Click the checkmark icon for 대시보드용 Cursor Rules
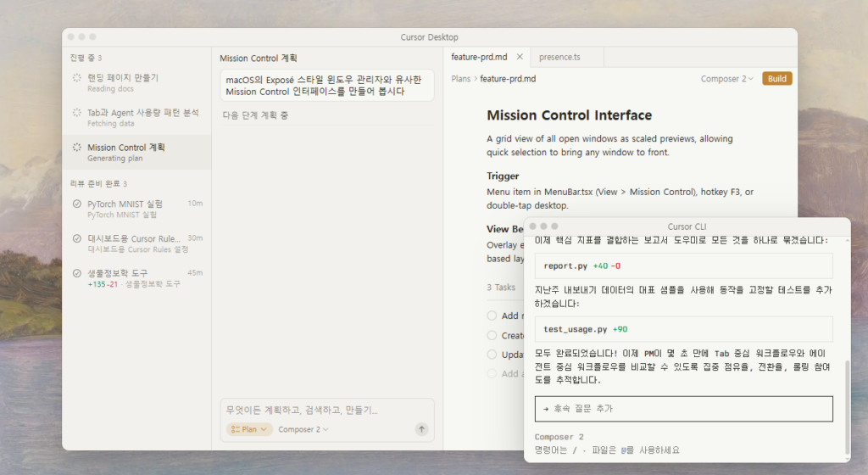Image resolution: width=868 pixels, height=475 pixels. [77, 239]
